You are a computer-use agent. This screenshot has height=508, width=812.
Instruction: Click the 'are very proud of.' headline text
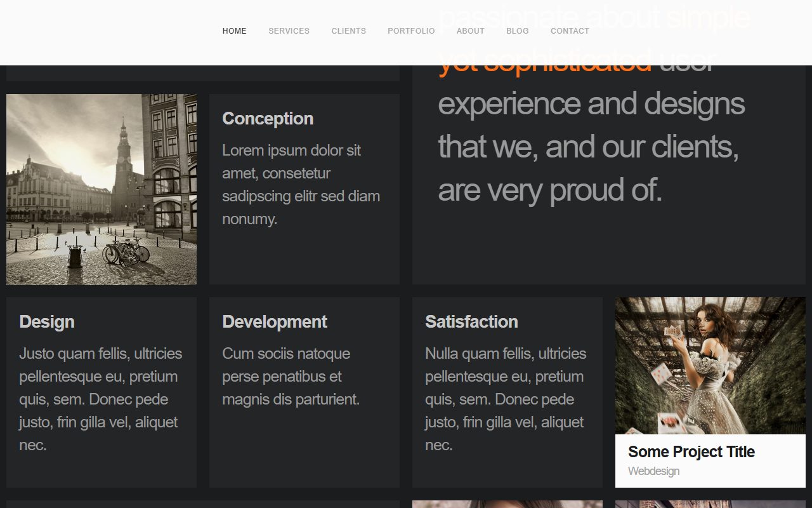point(550,190)
